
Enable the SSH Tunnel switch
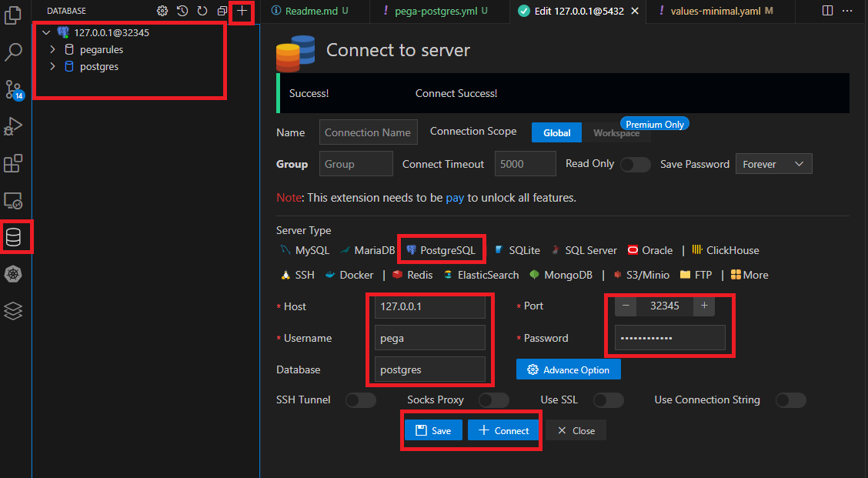(x=360, y=400)
